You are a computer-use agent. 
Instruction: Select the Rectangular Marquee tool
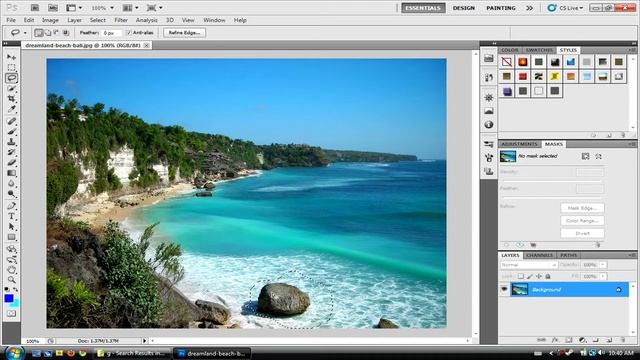[11, 67]
